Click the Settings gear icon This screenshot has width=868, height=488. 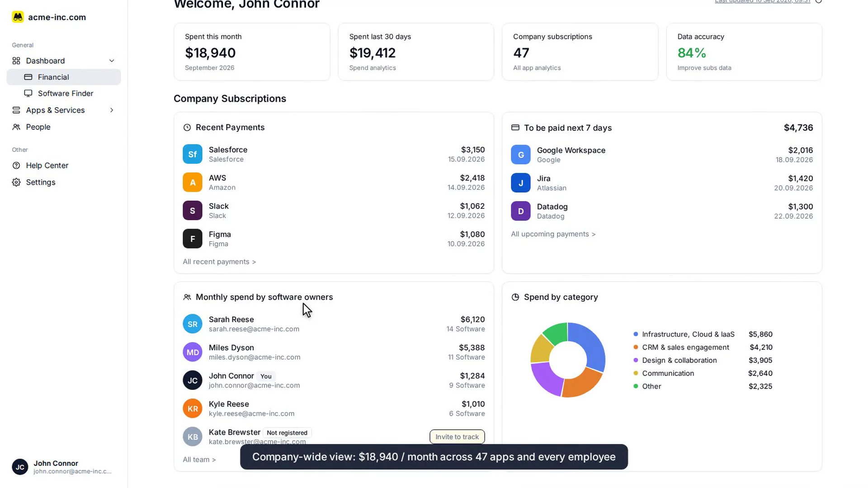(x=16, y=182)
